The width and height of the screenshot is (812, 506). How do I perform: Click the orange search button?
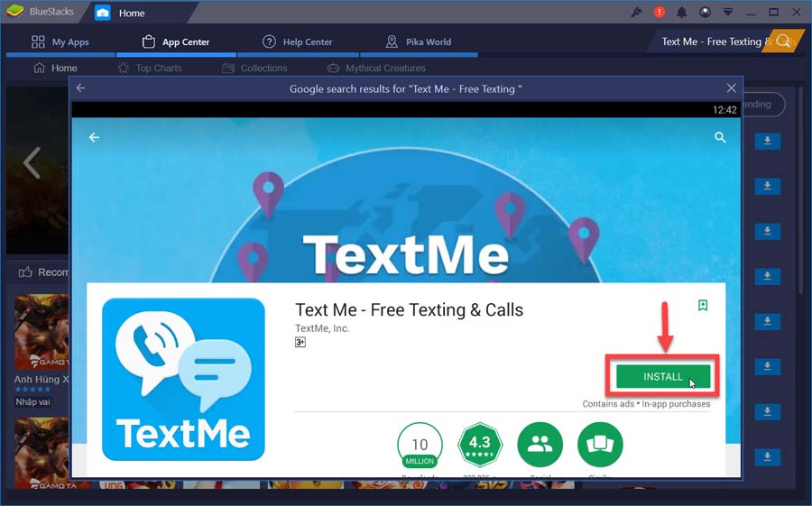coord(785,41)
